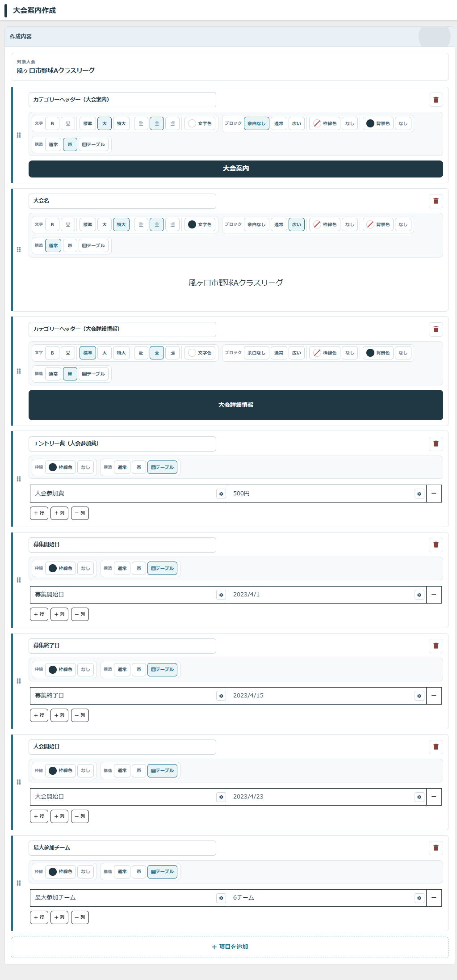Click the 大会詳細情報 dark header band
457x980 pixels.
pos(236,405)
